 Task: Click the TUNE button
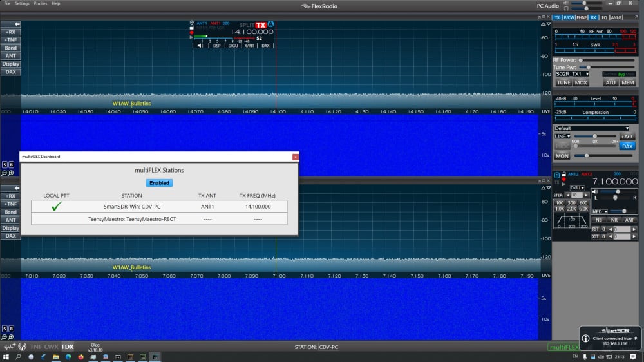pyautogui.click(x=563, y=82)
